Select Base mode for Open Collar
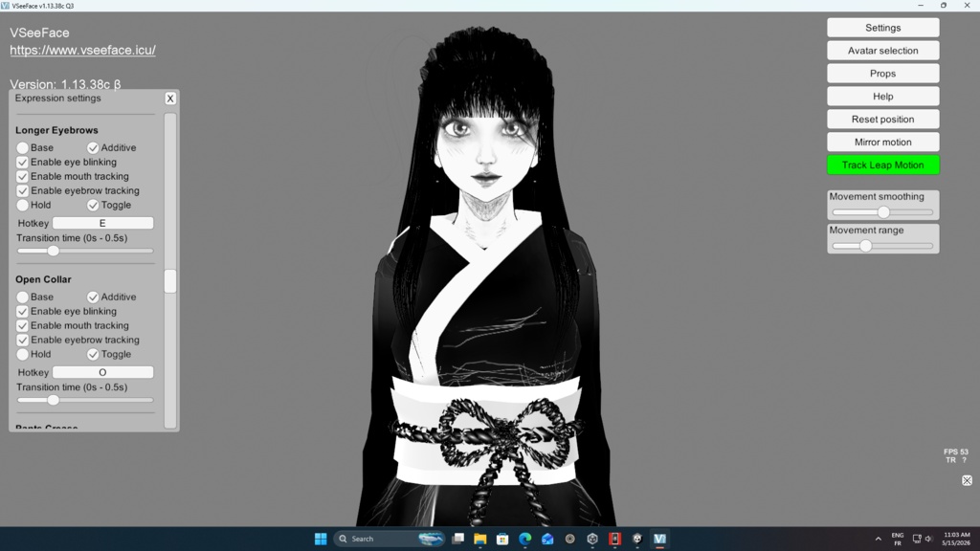Viewport: 980px width, 551px height. 23,297
